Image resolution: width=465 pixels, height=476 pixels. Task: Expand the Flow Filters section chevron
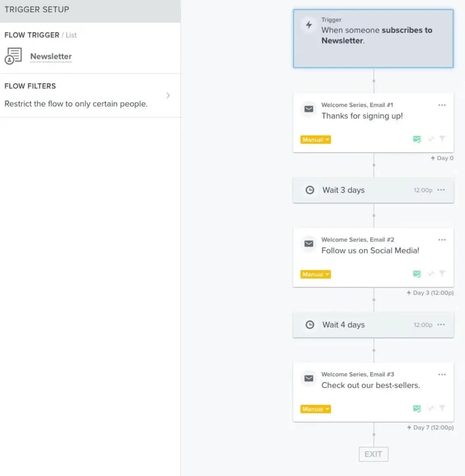coord(168,95)
